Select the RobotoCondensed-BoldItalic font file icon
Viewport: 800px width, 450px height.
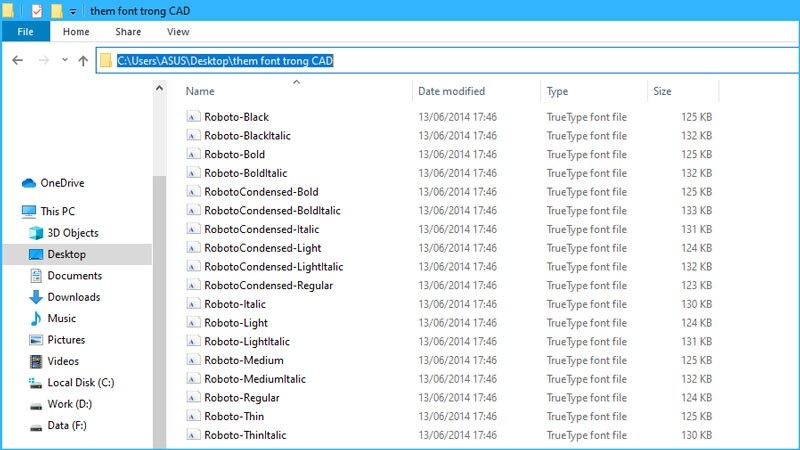[192, 210]
